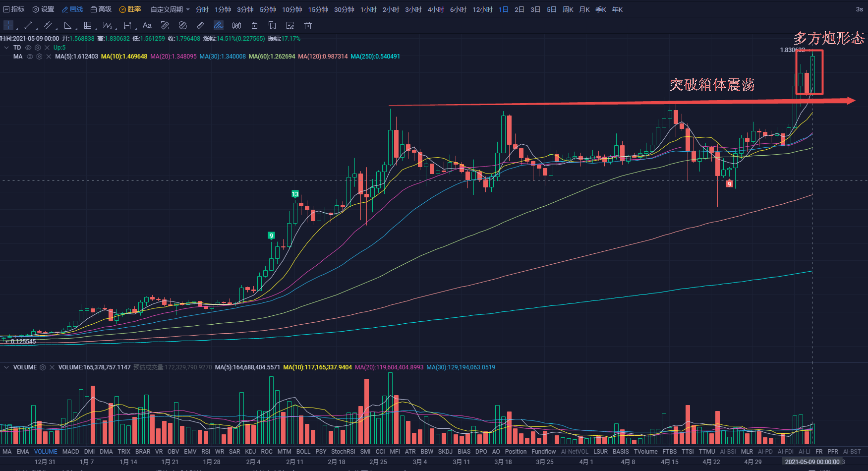Click the first ruler measure icon

point(165,25)
